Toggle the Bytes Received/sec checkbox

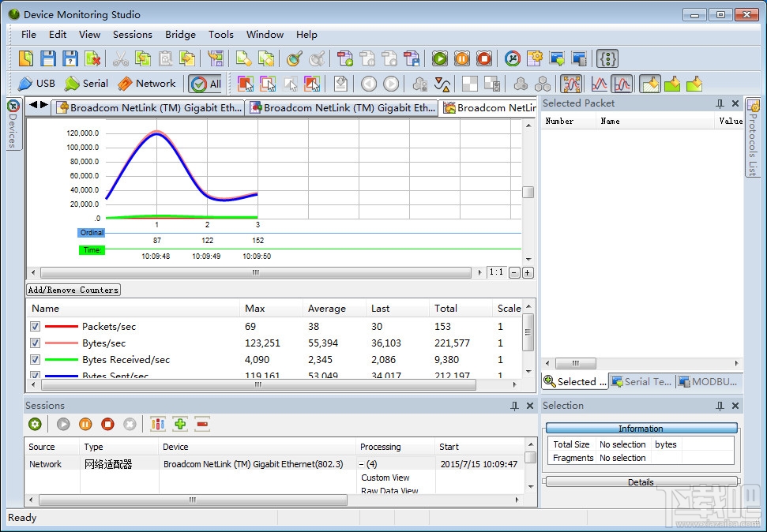coord(35,360)
